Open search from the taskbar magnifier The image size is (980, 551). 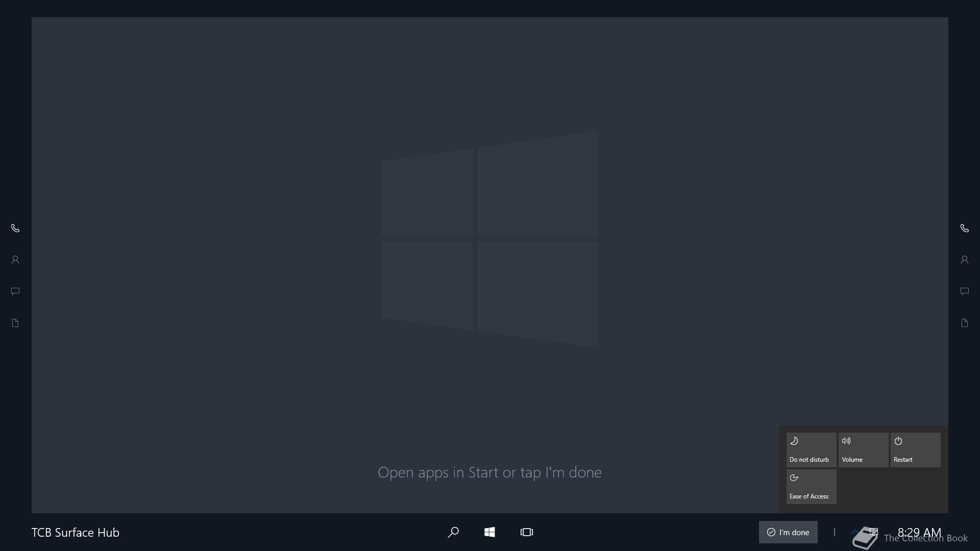pyautogui.click(x=453, y=532)
